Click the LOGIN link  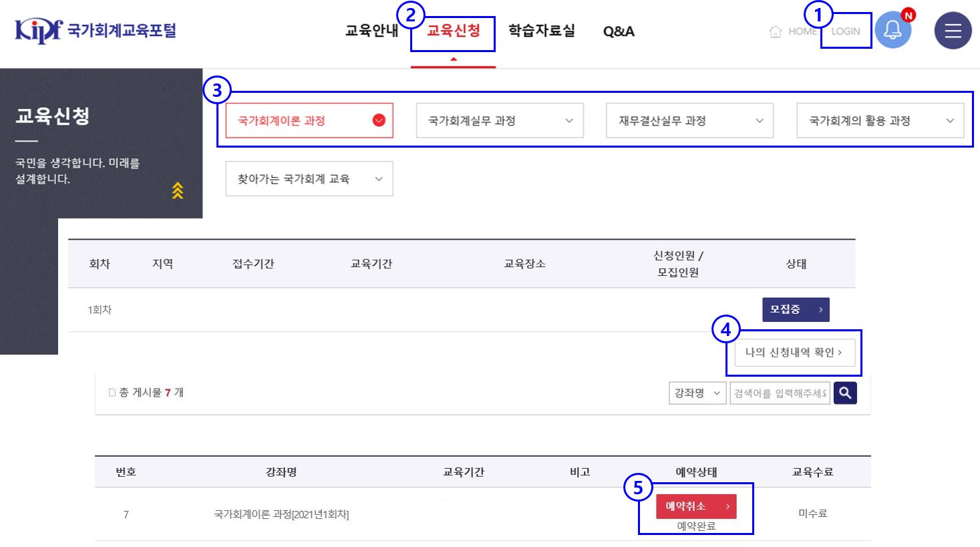coord(844,30)
